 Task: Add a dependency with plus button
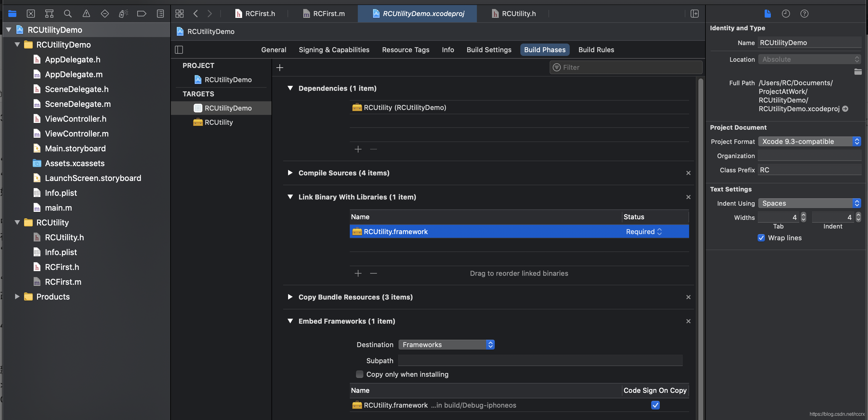(358, 149)
